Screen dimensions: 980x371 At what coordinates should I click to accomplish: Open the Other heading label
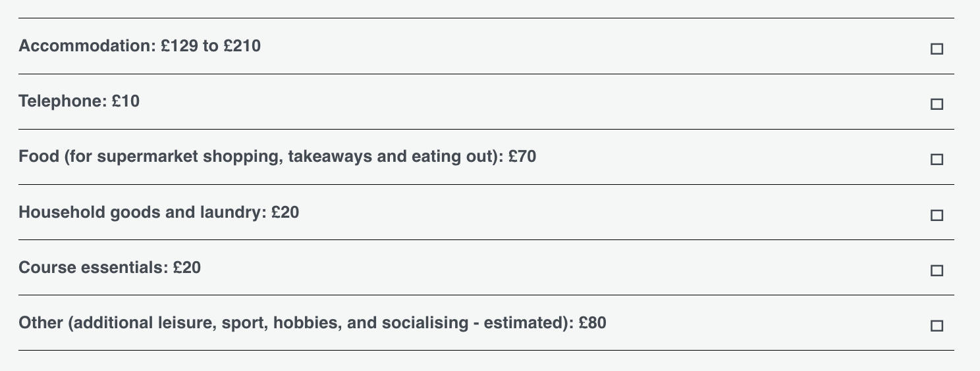click(40, 323)
